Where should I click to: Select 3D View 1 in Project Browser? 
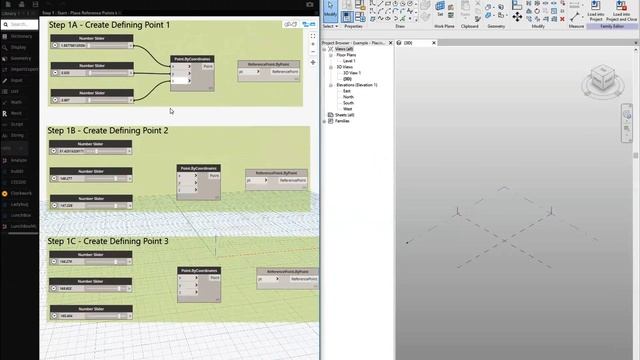(x=352, y=73)
